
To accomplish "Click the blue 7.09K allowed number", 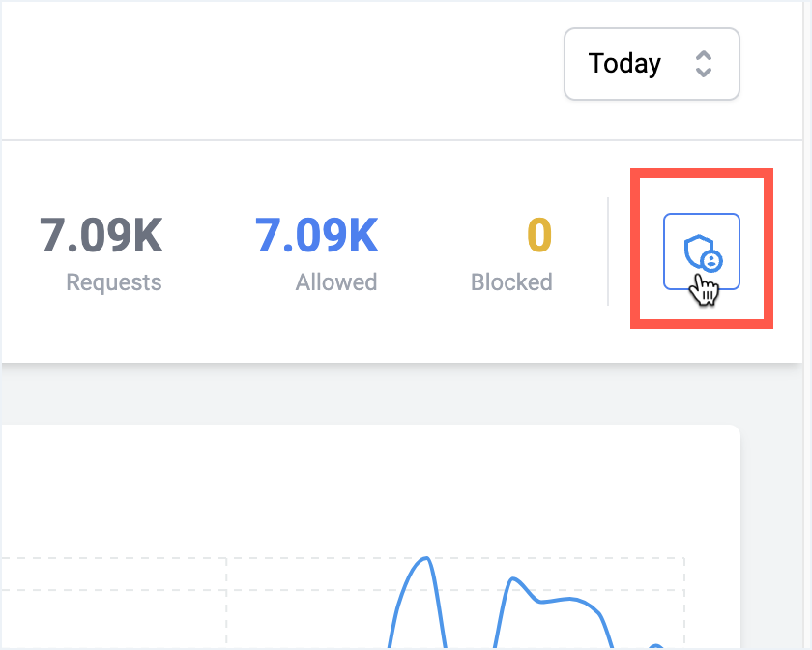I will pos(316,235).
